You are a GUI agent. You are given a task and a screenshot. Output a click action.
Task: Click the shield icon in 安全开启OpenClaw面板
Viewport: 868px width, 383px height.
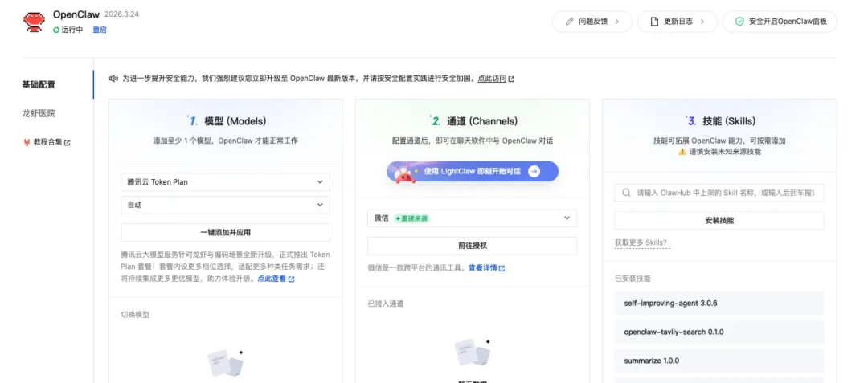point(739,22)
